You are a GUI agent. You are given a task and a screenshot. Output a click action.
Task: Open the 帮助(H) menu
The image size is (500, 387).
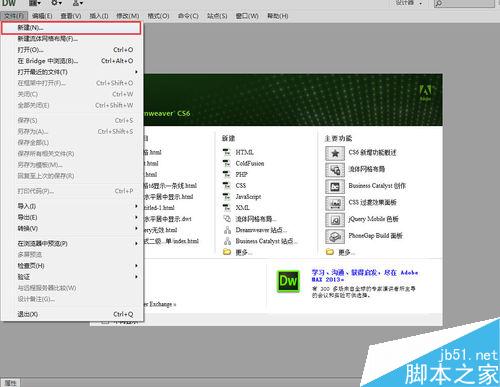277,16
